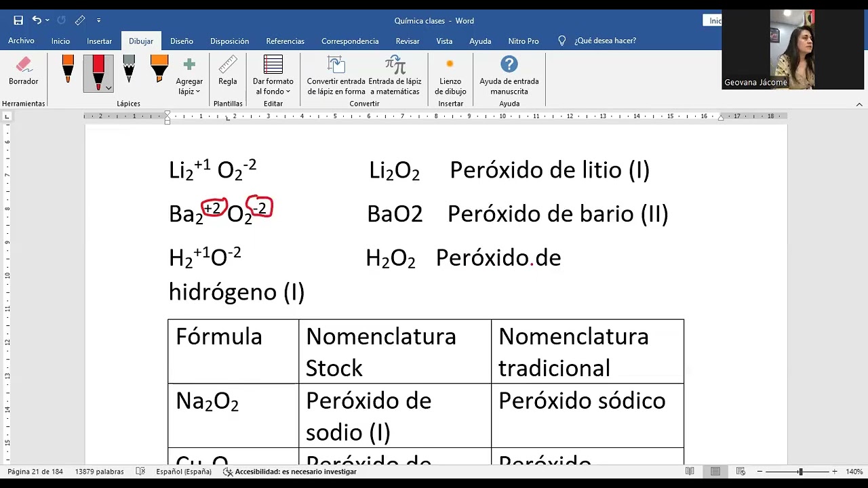The height and width of the screenshot is (488, 868).
Task: Switch to Read Mode view
Action: (690, 472)
